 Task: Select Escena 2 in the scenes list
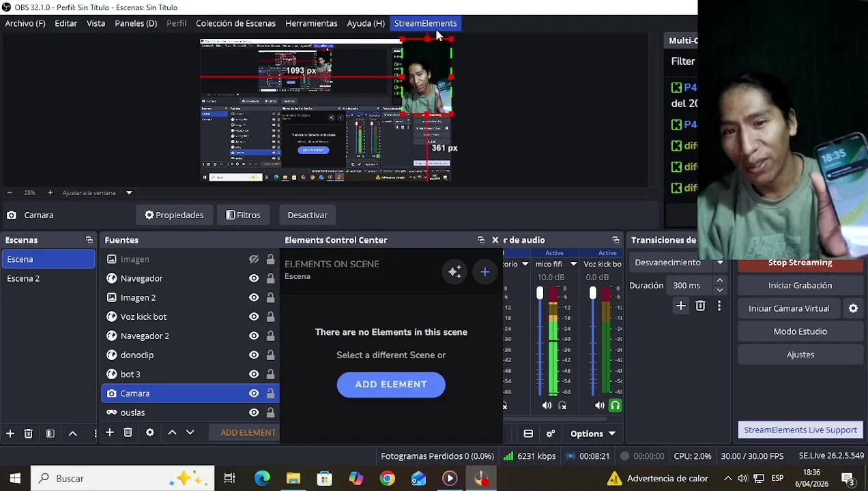tap(48, 278)
